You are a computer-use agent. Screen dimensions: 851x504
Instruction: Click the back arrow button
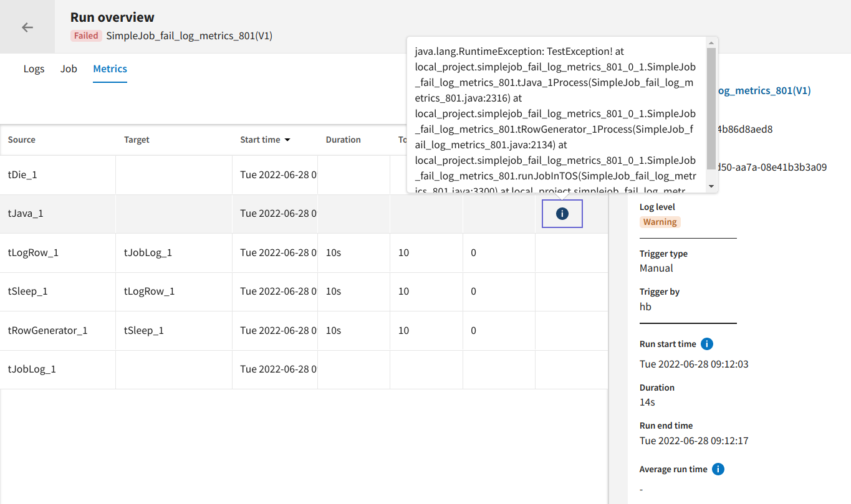(27, 27)
